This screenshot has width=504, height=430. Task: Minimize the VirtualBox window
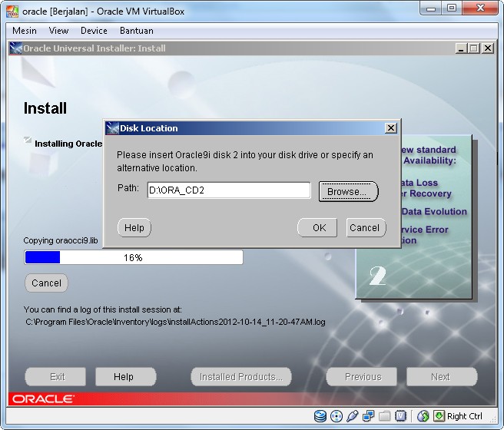pyautogui.click(x=431, y=8)
